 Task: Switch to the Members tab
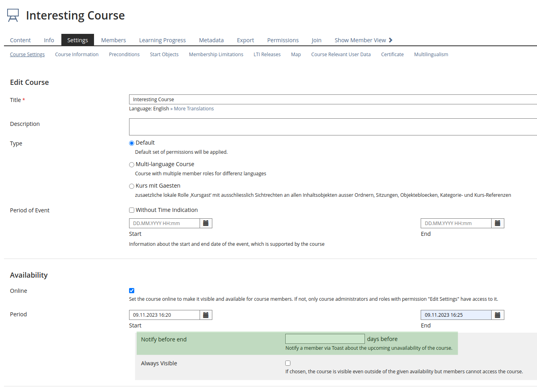pos(113,40)
